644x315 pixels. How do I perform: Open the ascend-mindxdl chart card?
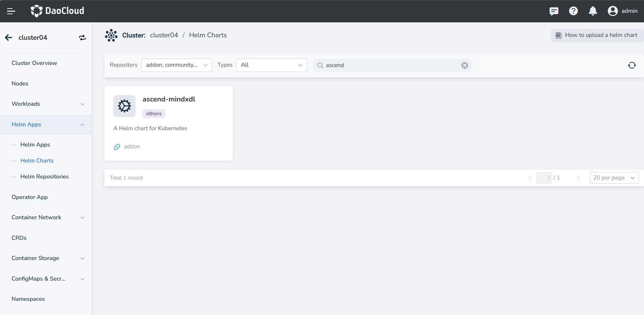pos(169,99)
